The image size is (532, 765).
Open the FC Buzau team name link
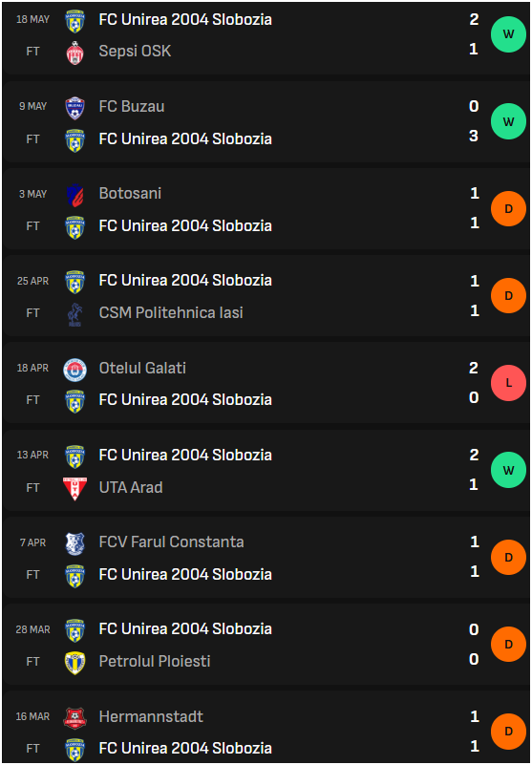(x=132, y=107)
